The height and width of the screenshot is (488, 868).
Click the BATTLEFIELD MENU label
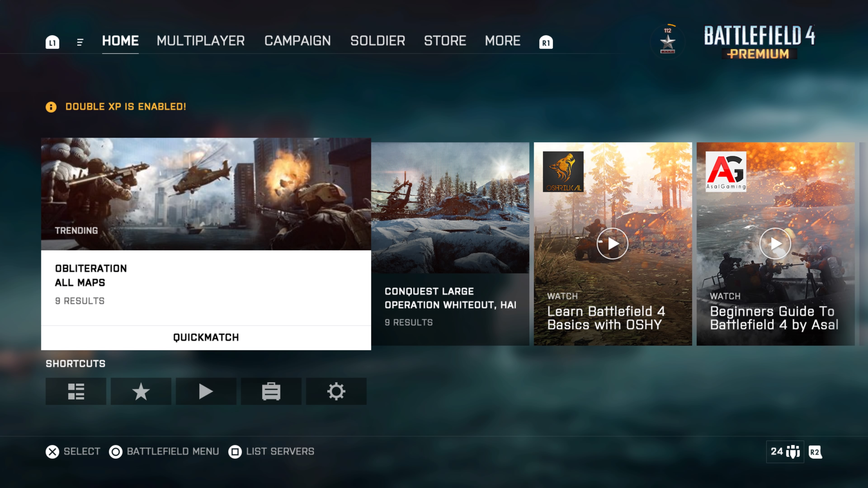pos(173,452)
